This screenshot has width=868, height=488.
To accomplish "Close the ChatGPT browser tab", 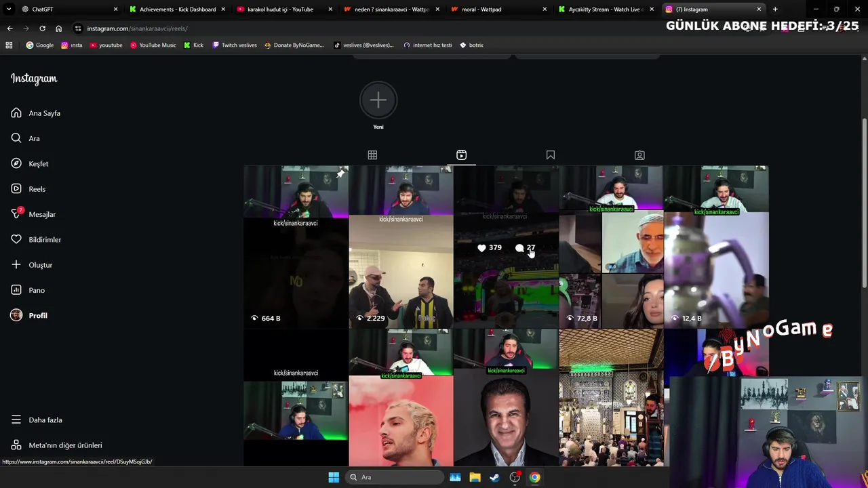I will [115, 9].
